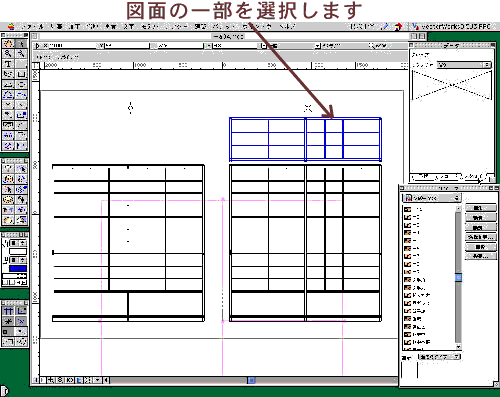
Task: Click the white fill color swatch
Action: 18,252
